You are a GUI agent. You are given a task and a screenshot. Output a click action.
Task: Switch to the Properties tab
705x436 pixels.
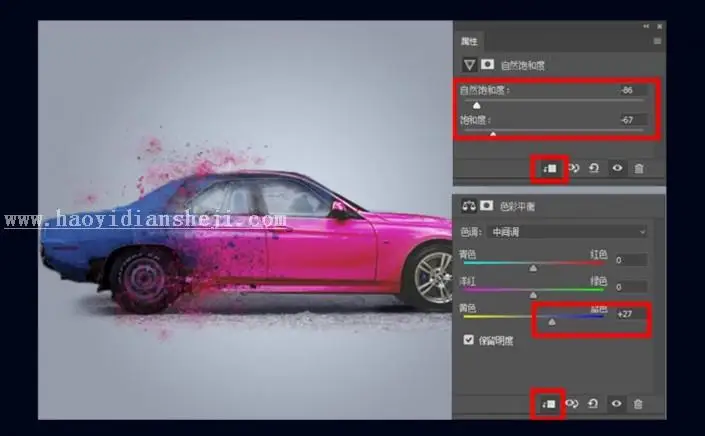tap(469, 41)
